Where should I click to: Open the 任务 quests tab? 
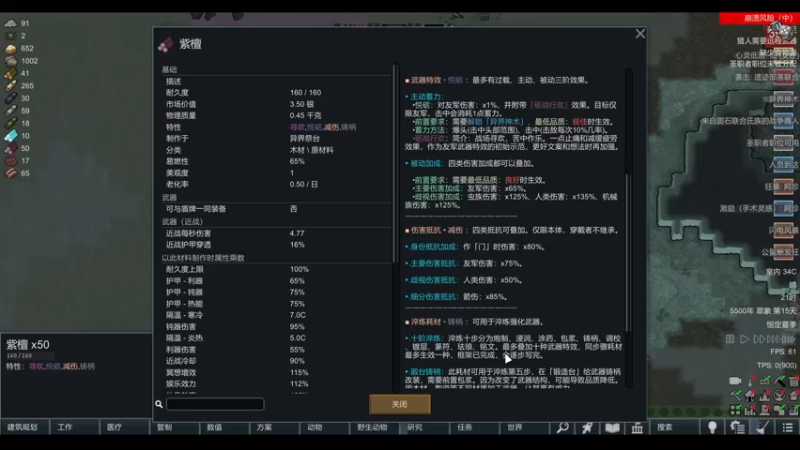(474, 427)
